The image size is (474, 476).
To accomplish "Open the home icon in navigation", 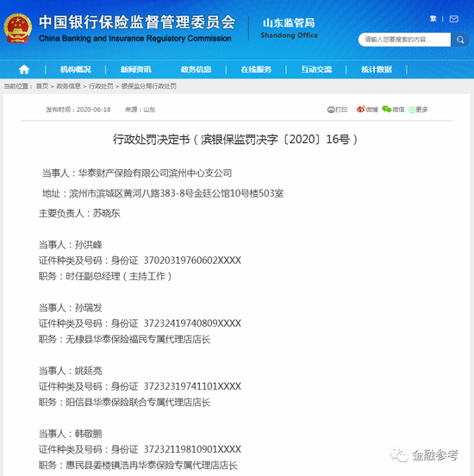I will 24,70.
